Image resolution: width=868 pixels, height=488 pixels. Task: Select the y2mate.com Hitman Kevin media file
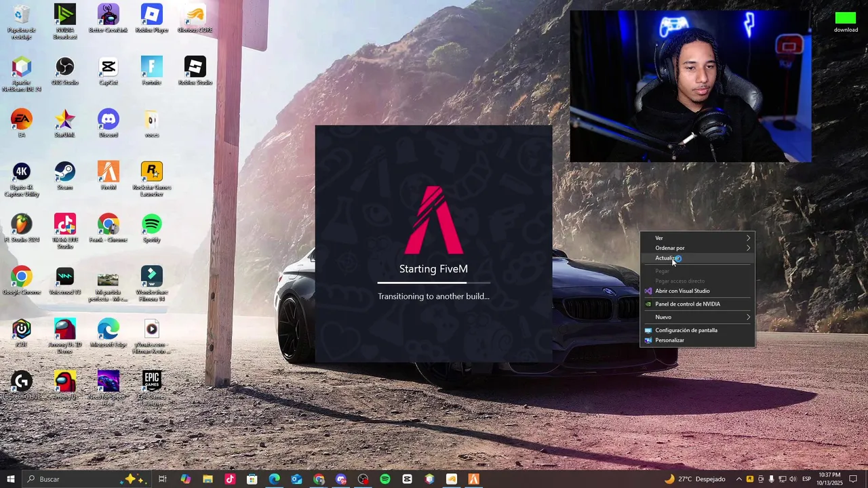point(152,336)
